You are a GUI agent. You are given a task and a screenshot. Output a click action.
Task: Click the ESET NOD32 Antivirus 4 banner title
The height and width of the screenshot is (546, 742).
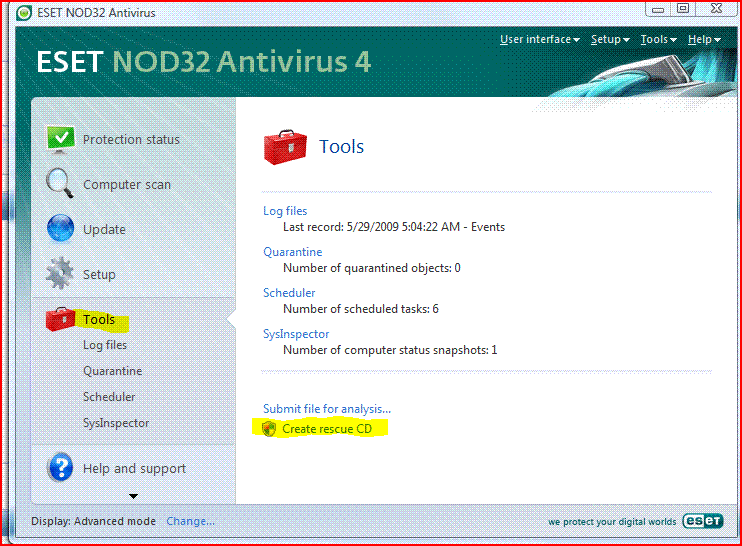pos(203,62)
